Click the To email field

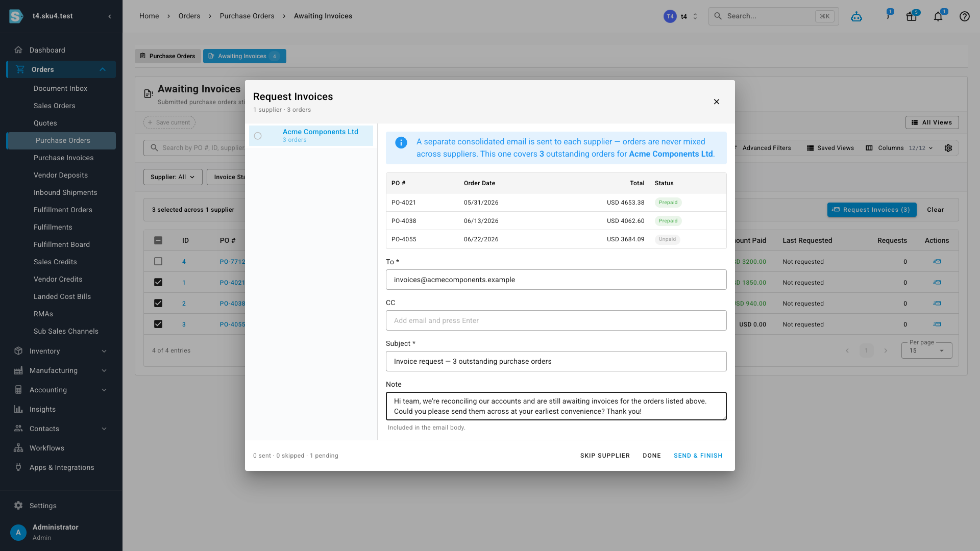pos(556,280)
